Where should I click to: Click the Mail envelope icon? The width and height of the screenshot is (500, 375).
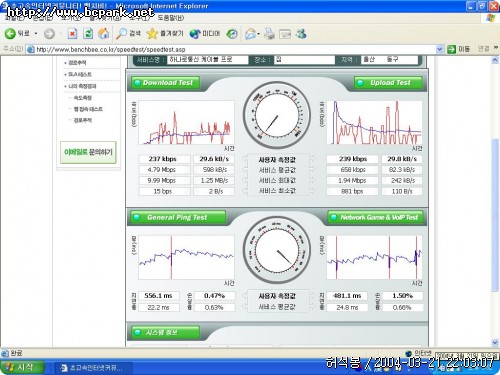[250, 34]
